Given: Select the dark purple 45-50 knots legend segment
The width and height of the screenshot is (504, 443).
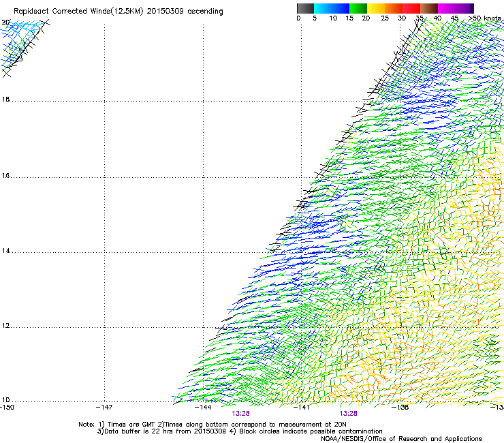Looking at the screenshot, I should 464,8.
